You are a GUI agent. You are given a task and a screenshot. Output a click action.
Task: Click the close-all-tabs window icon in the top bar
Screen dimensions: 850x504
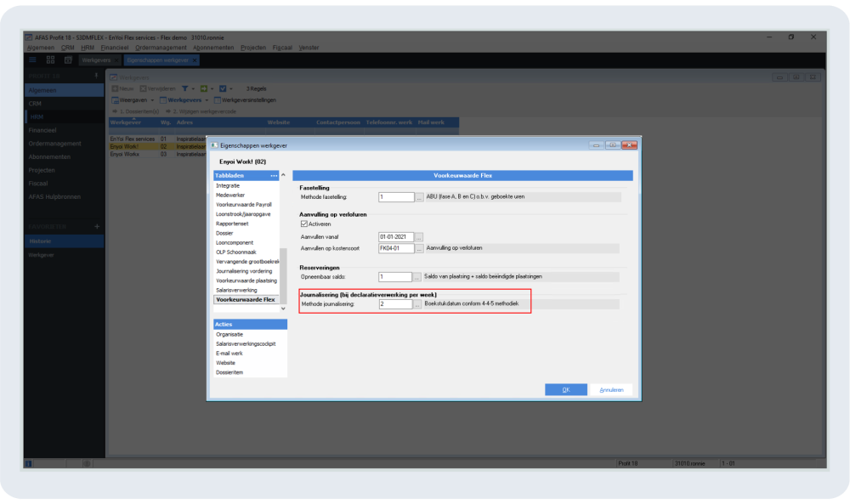pyautogui.click(x=68, y=59)
